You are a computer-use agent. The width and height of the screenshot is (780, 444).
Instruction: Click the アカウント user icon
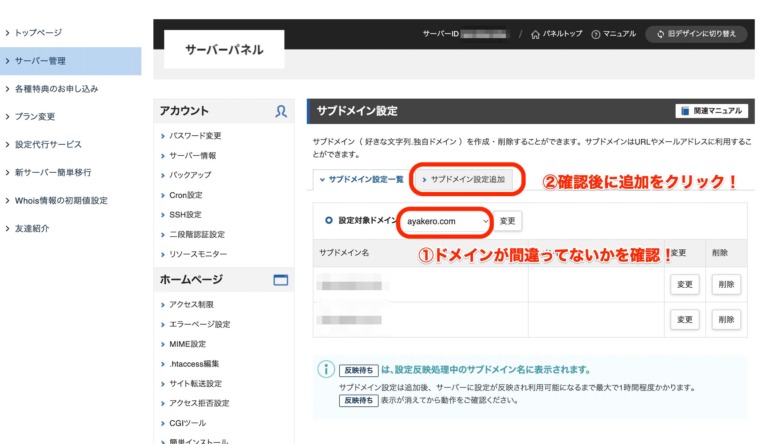[x=281, y=111]
